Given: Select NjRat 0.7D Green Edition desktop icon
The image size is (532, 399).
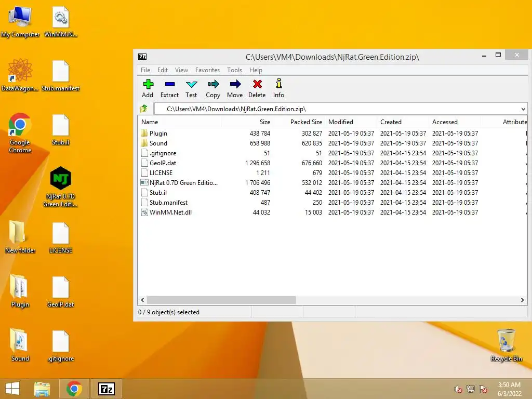Looking at the screenshot, I should point(61,187).
